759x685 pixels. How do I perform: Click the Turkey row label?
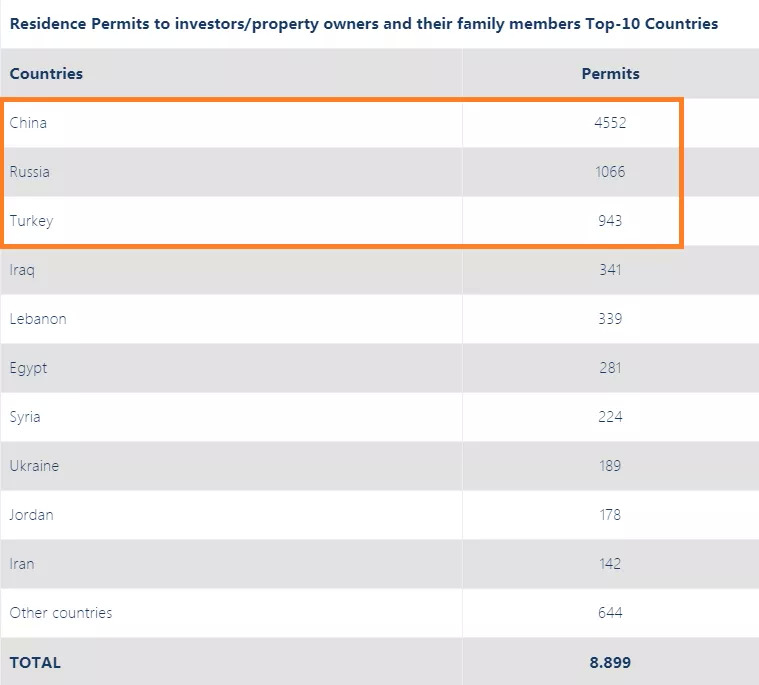click(x=31, y=221)
